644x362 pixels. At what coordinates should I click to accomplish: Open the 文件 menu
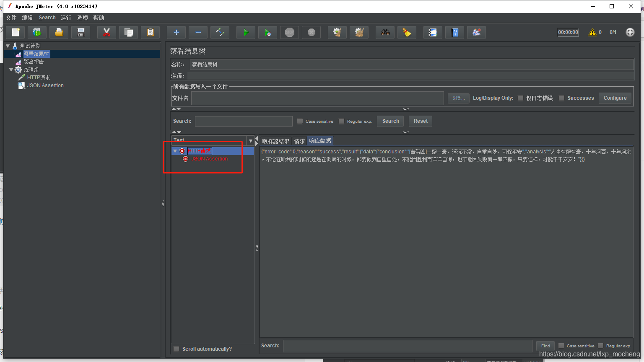click(x=11, y=18)
